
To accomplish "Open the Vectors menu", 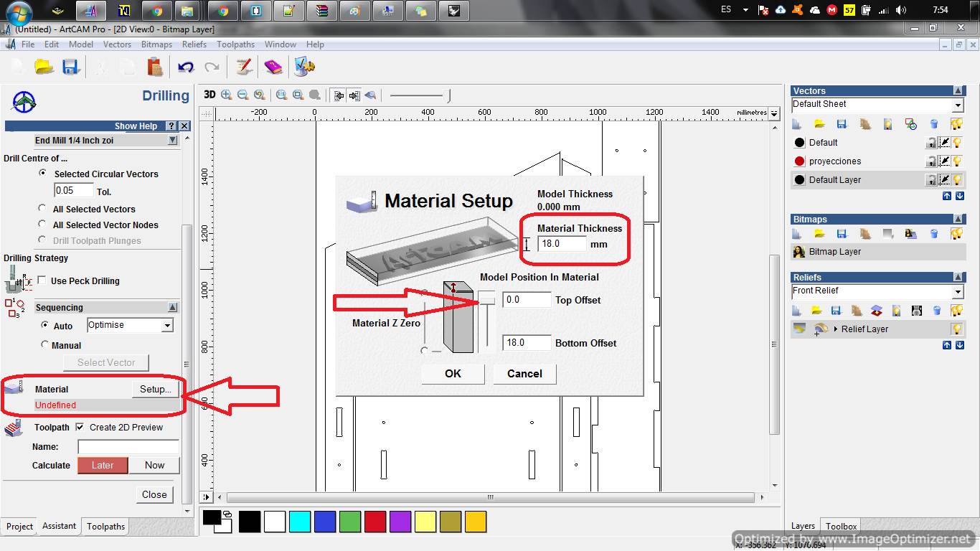I will (117, 44).
